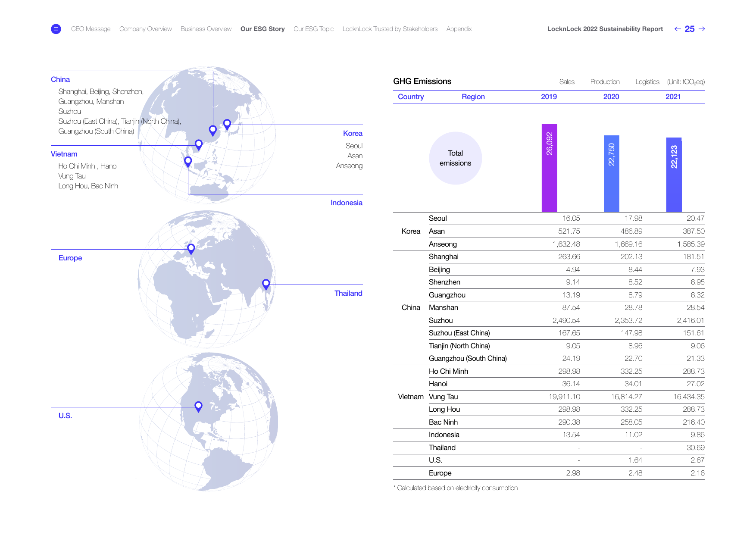Select Guangzhou (South China) row label

coord(468,358)
